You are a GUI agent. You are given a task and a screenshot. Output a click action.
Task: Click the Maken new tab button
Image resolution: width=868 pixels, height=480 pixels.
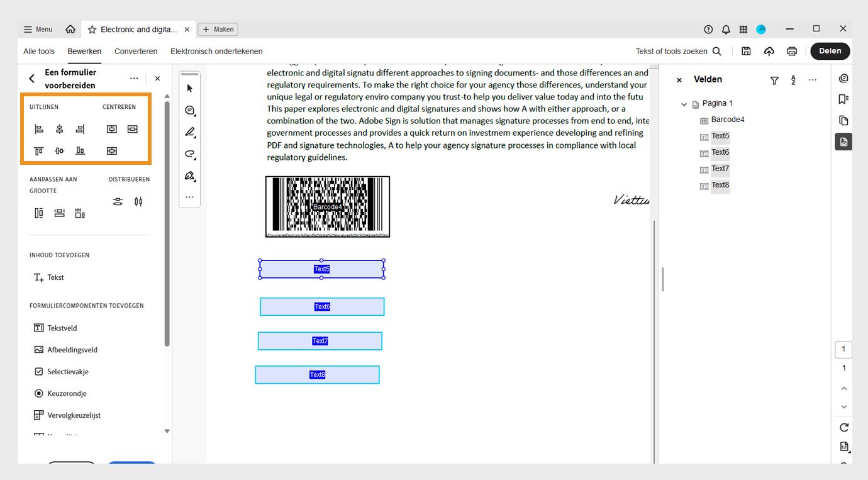click(218, 29)
